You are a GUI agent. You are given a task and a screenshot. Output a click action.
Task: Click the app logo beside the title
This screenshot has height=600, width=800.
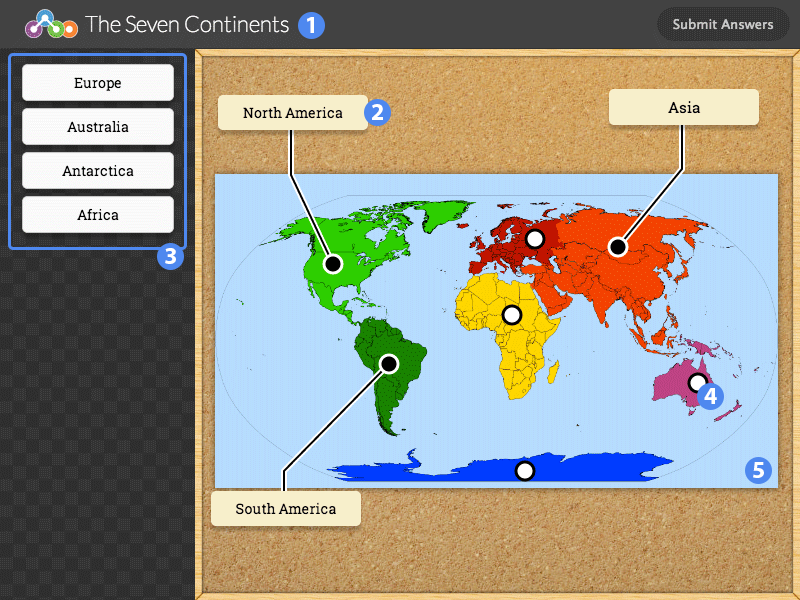[x=50, y=24]
